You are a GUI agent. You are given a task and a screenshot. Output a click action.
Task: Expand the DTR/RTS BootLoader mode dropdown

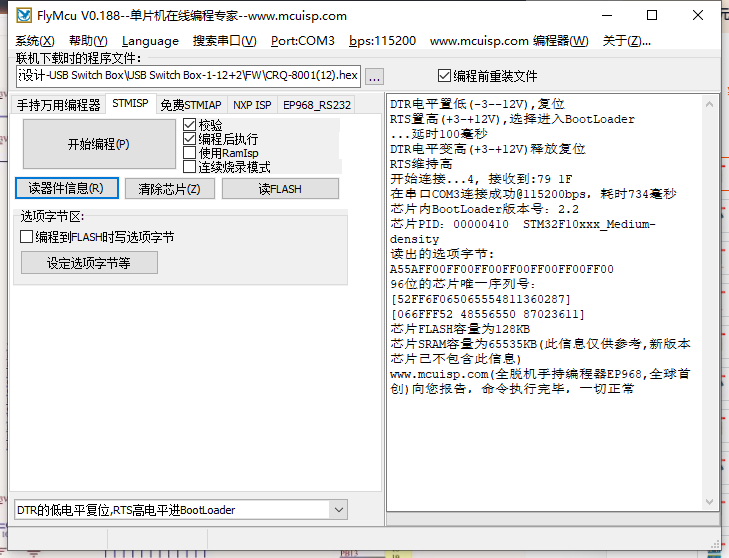click(336, 510)
